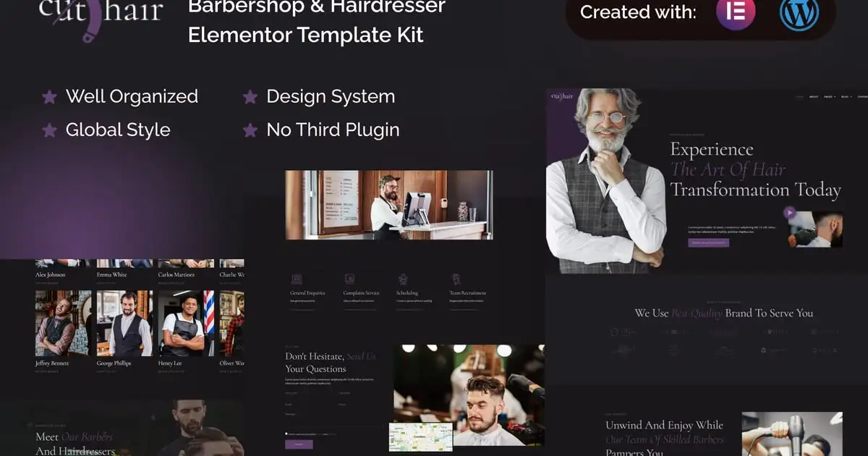
Task: Click the 'We Use Best Quality Brand' heading
Action: click(724, 313)
